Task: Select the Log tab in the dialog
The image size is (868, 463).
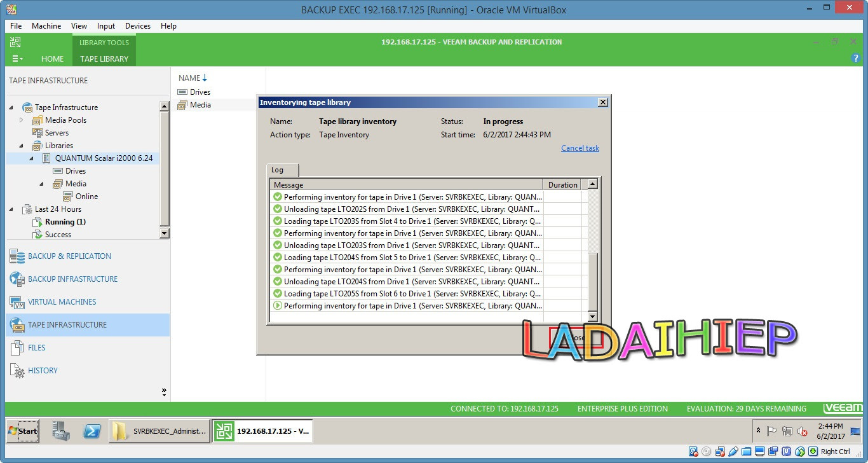Action: tap(282, 170)
